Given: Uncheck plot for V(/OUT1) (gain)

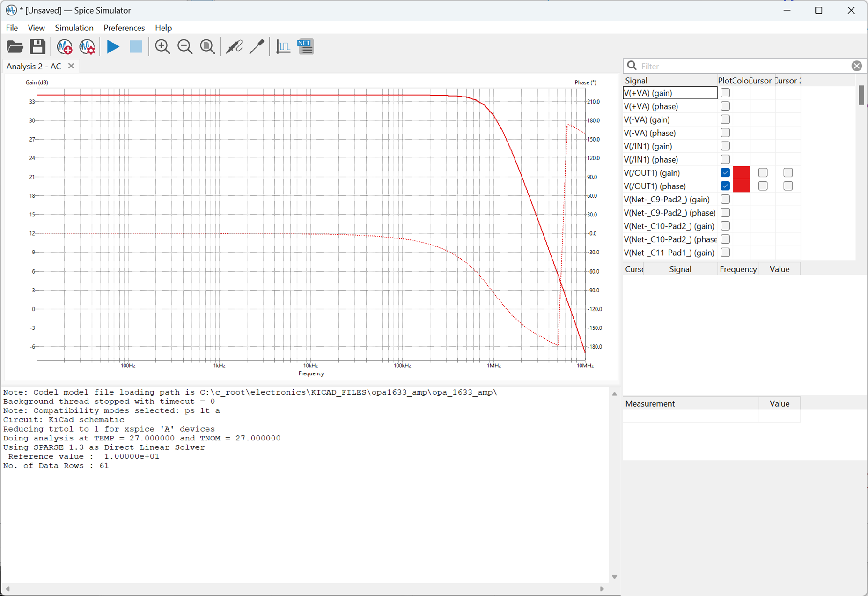Looking at the screenshot, I should pos(725,173).
